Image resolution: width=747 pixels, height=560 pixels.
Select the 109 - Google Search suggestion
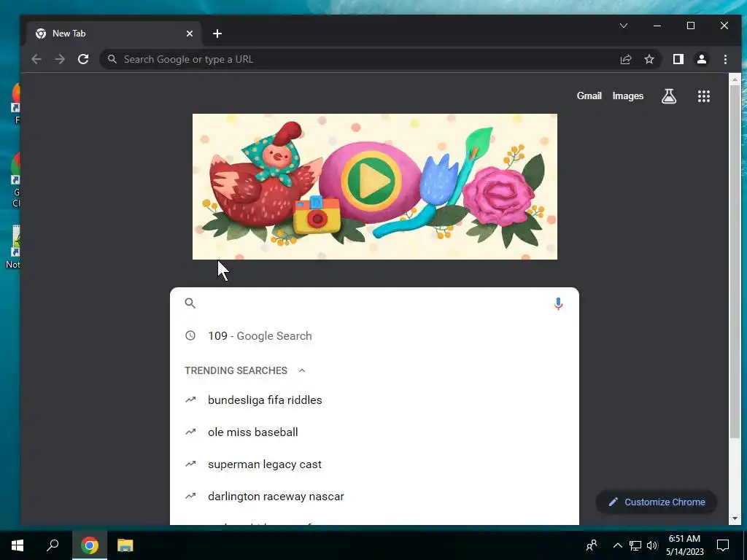point(374,335)
